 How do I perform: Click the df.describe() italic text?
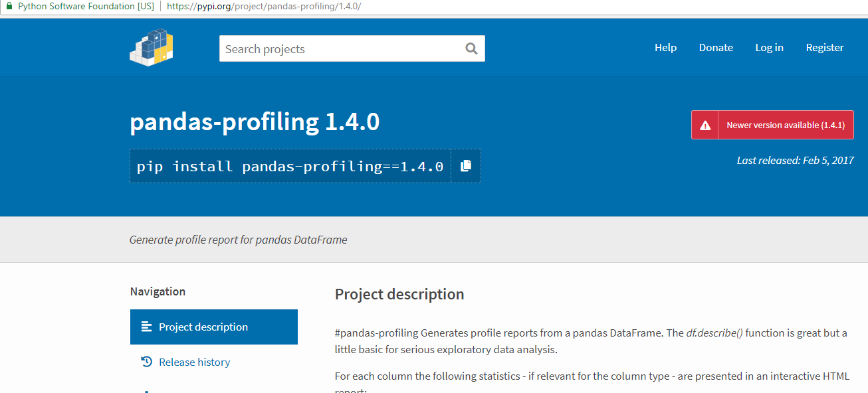714,333
